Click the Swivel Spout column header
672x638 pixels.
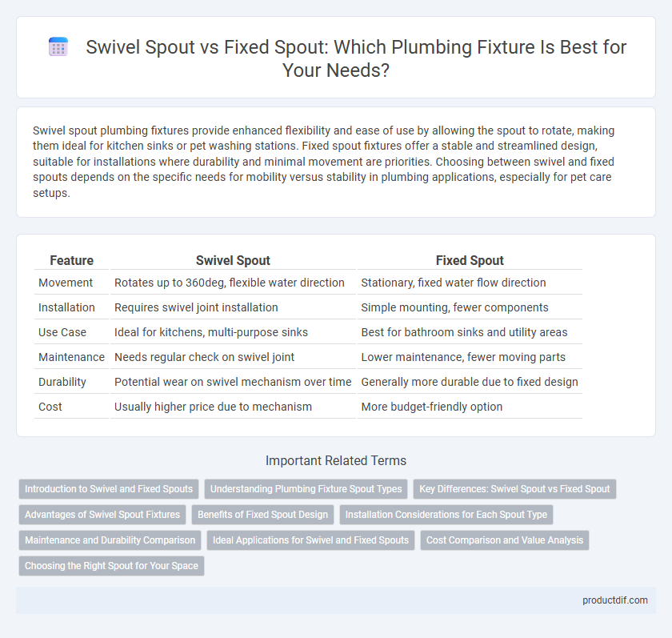point(233,260)
